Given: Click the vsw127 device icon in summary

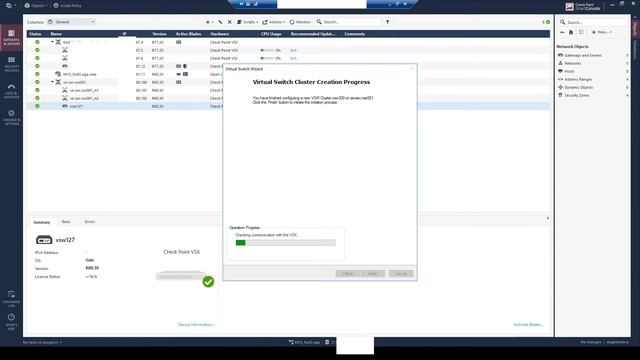Looking at the screenshot, I should point(44,240).
